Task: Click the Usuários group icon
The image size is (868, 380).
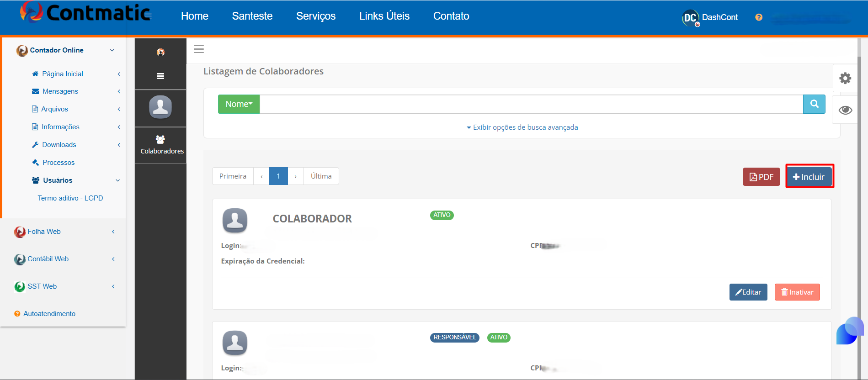Action: click(36, 180)
